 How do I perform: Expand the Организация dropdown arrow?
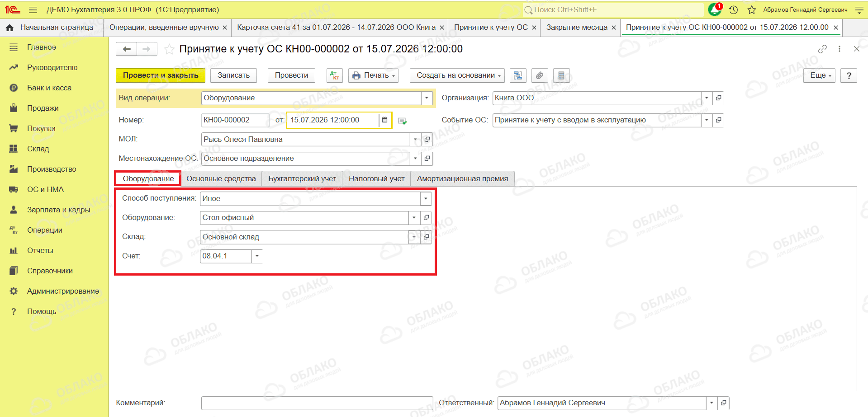(707, 98)
